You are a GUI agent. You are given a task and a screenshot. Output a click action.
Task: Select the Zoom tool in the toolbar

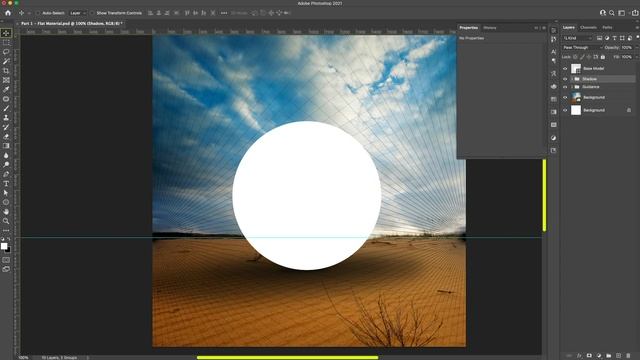(6, 221)
